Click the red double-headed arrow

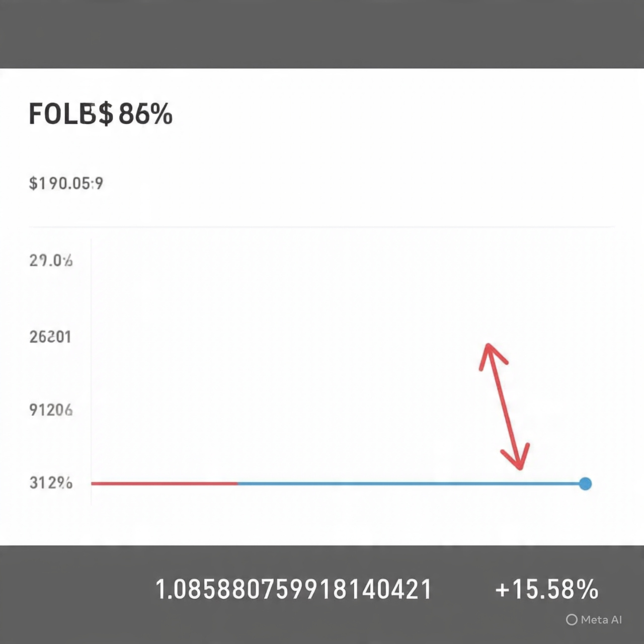[504, 406]
